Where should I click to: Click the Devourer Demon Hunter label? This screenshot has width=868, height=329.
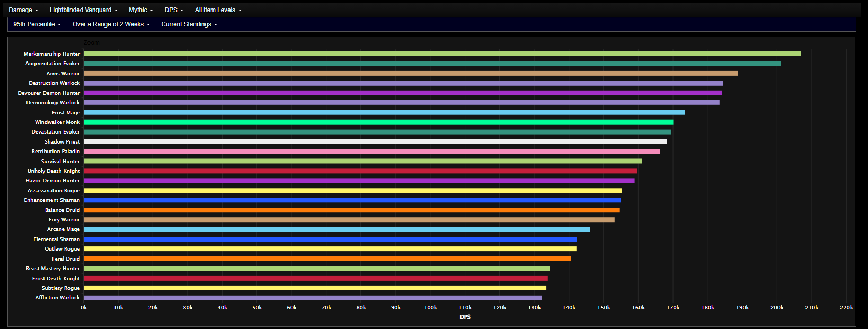(x=49, y=93)
